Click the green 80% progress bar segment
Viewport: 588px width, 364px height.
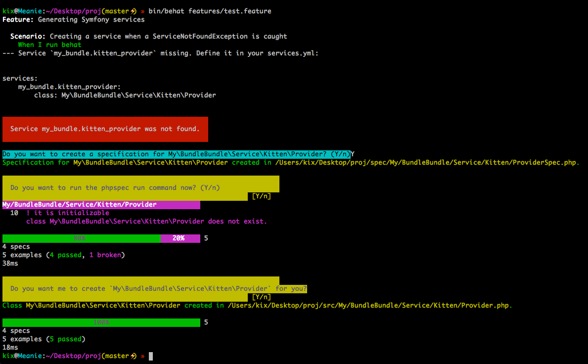(82, 238)
